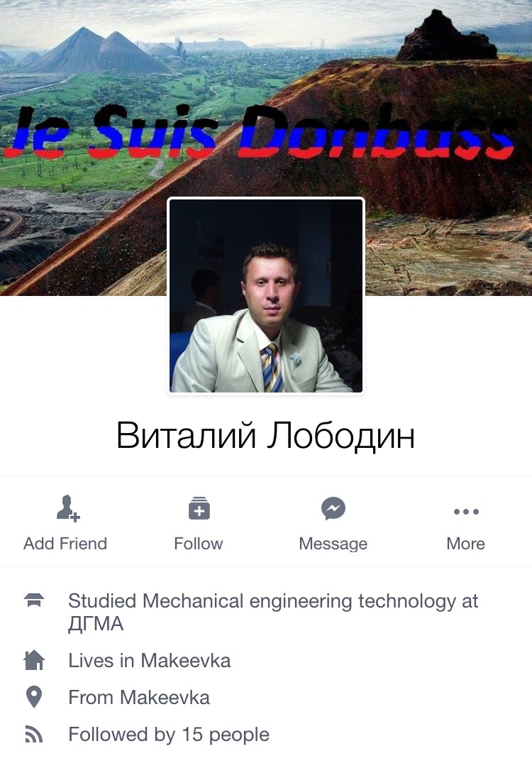The image size is (532, 763).
Task: Tap the education school icon
Action: pos(34,600)
